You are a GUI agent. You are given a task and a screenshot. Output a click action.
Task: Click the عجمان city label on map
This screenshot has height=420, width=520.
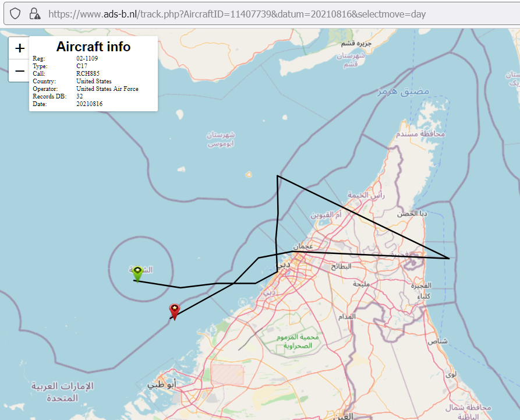pyautogui.click(x=303, y=246)
